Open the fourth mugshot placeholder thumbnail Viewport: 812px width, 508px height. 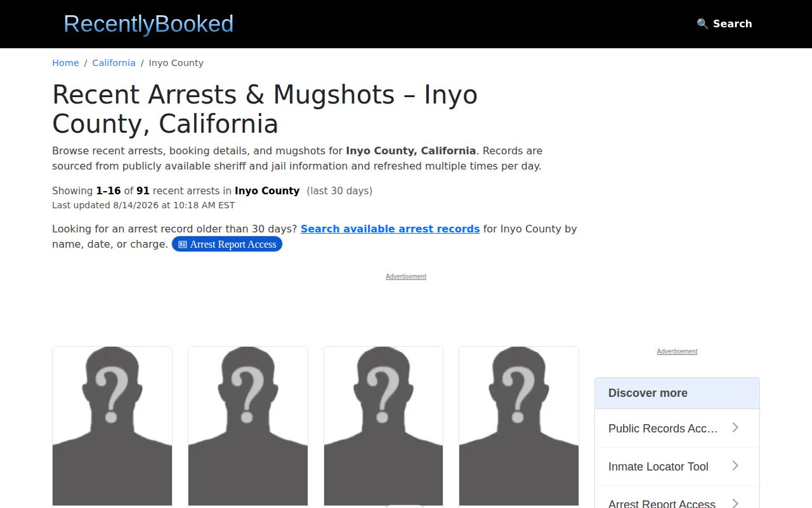[519, 426]
